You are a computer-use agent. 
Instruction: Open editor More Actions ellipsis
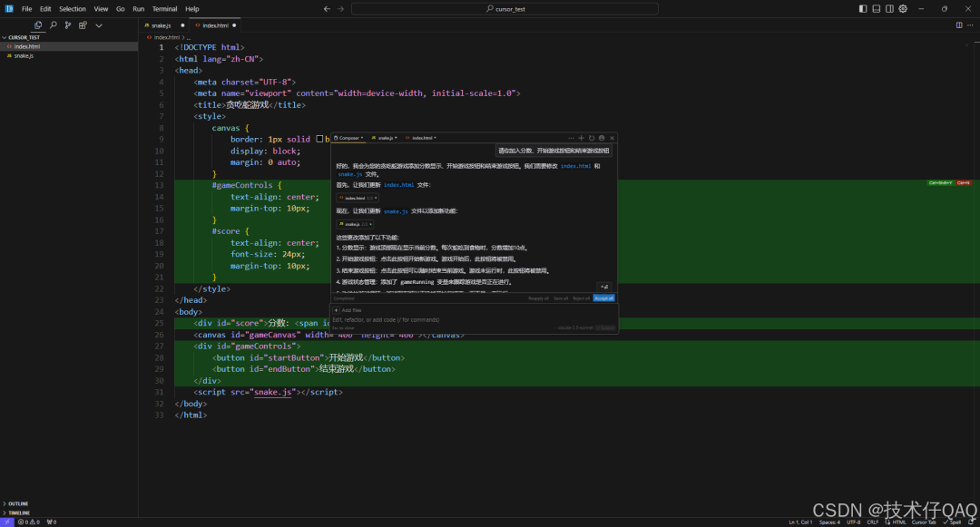970,25
